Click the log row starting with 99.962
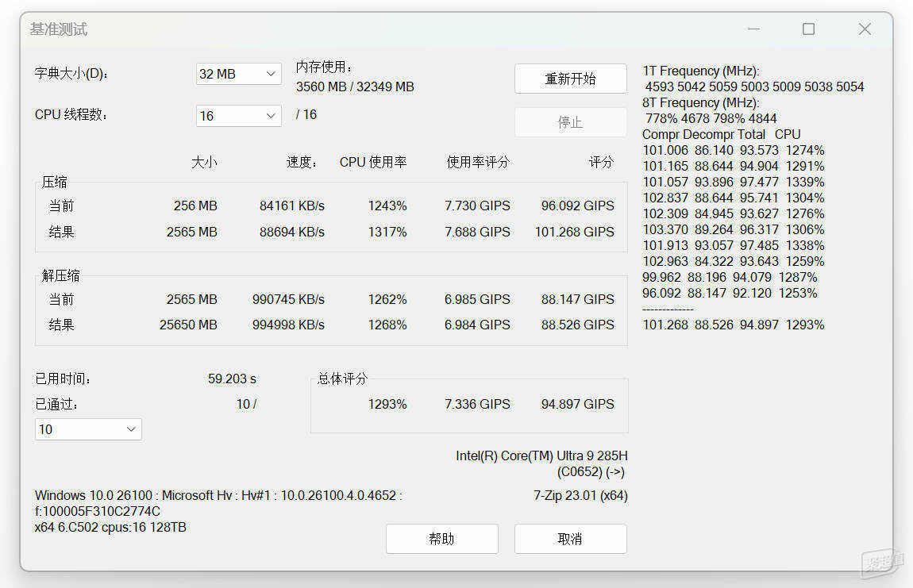 tap(730, 277)
